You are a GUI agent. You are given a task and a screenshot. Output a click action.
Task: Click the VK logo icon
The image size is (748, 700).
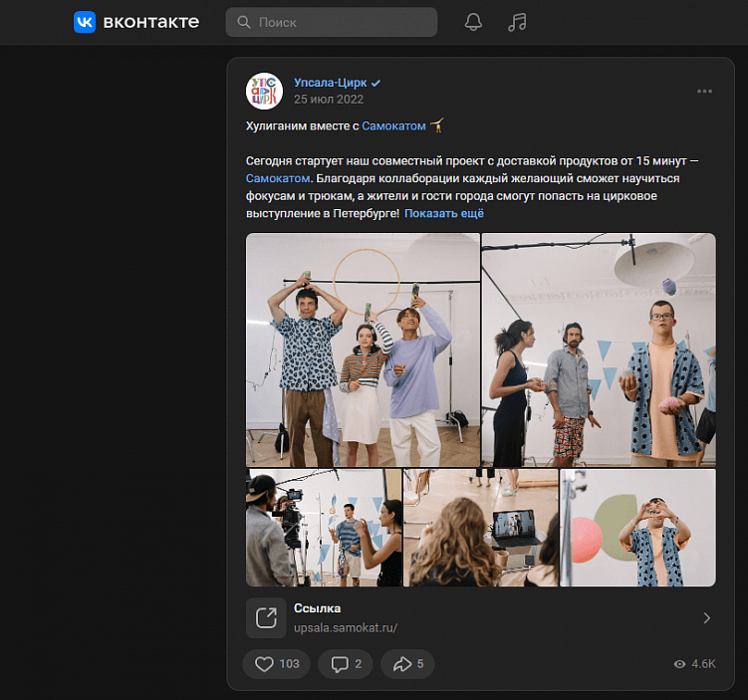pyautogui.click(x=85, y=22)
